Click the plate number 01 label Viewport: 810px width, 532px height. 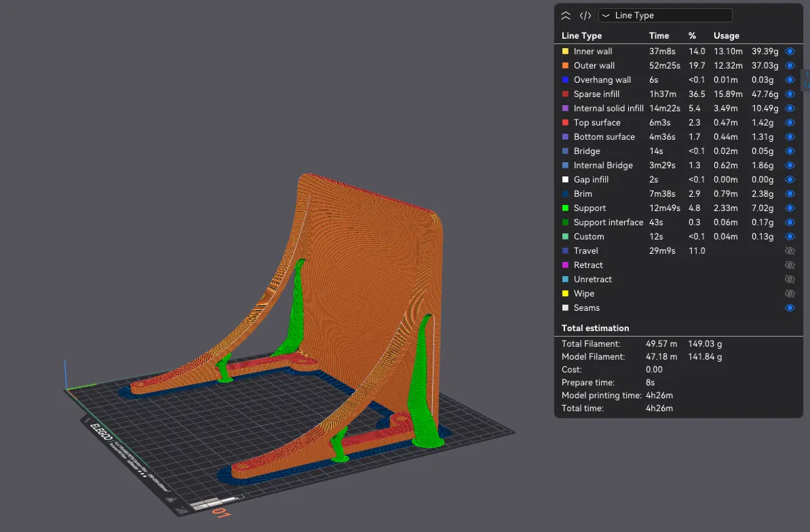tap(221, 513)
